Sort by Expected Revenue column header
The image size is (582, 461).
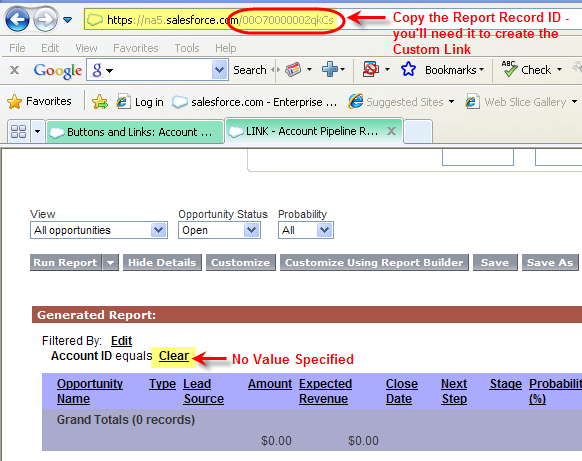click(325, 391)
